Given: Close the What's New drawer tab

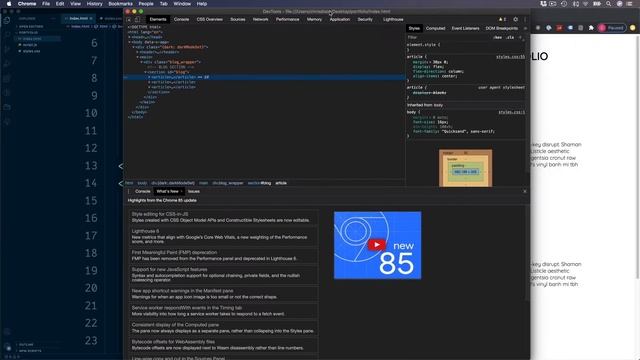Looking at the screenshot, I should [182, 191].
